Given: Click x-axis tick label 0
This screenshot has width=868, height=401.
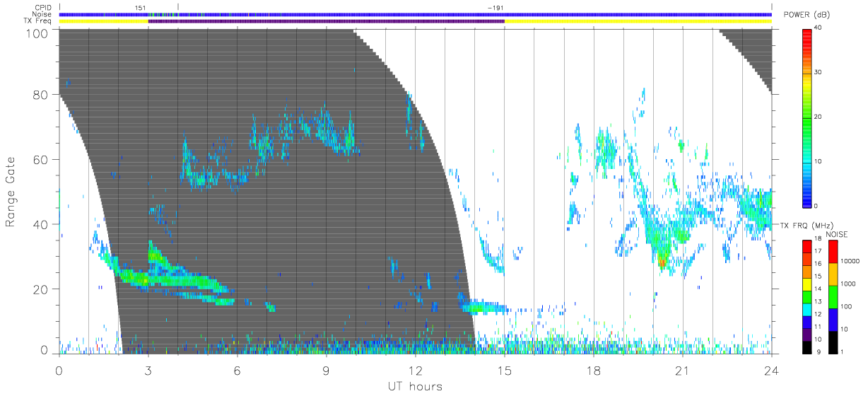Looking at the screenshot, I should tap(59, 371).
